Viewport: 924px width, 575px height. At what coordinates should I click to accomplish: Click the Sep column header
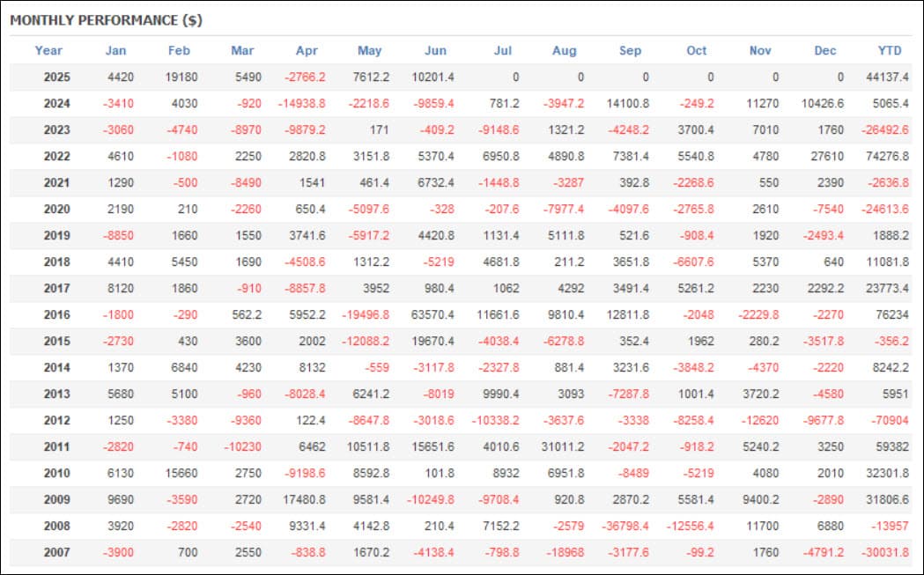(x=630, y=51)
